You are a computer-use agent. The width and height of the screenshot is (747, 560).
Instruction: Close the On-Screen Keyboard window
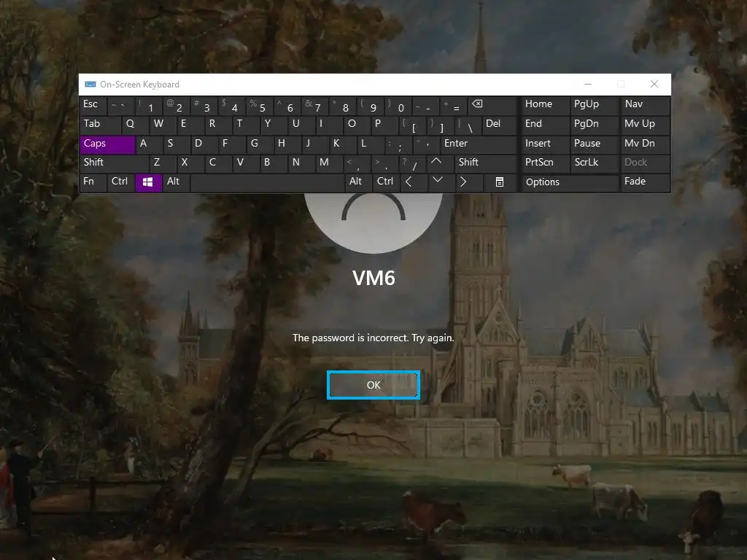pyautogui.click(x=654, y=85)
